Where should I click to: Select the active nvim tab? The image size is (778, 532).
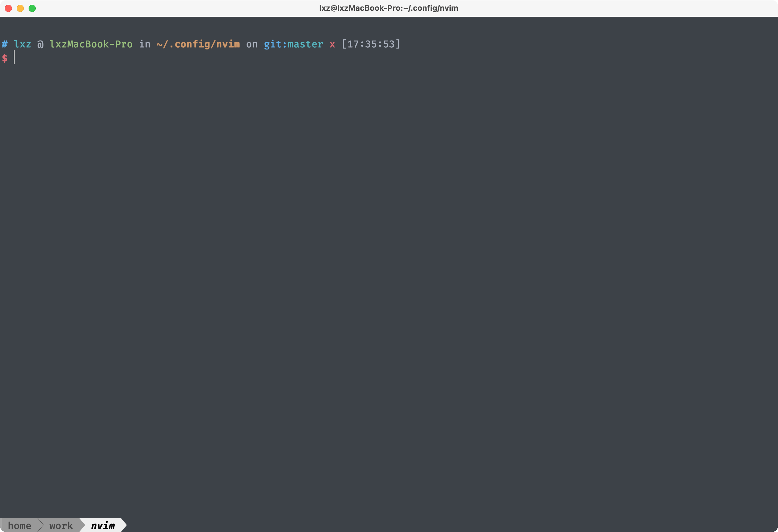pos(103,526)
